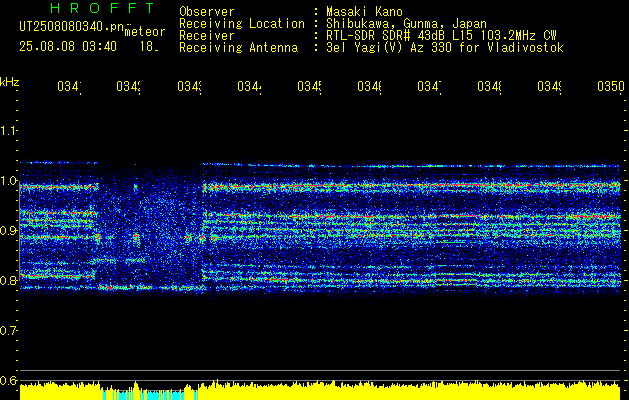Click the HROFFT title text

[x=103, y=8]
